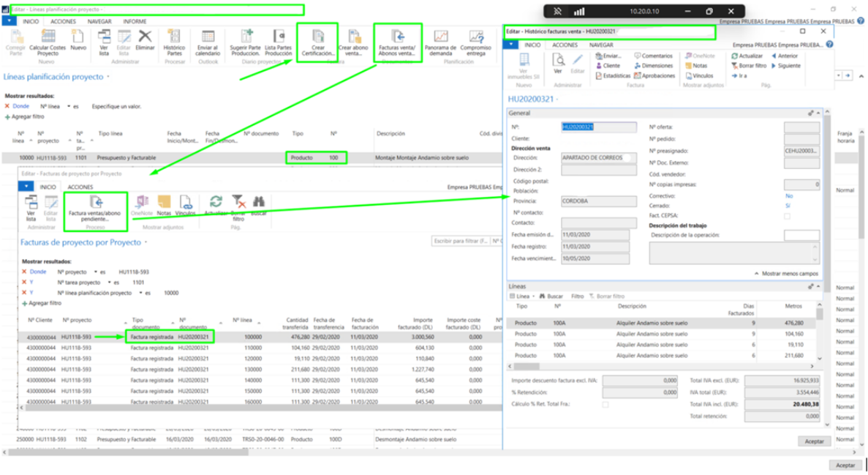Open Nº tarea proyecto filter dropdown
This screenshot has height=475, width=868.
[x=107, y=282]
